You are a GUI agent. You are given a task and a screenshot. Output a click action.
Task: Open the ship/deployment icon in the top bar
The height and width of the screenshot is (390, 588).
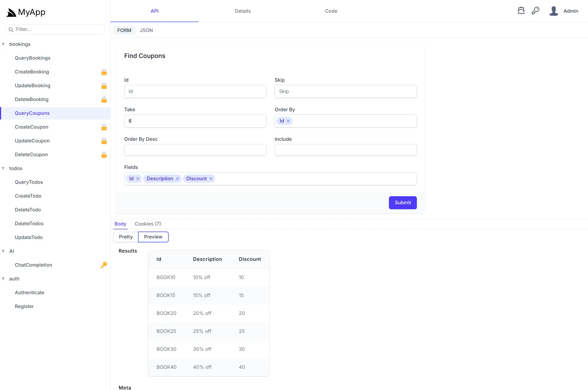[521, 10]
